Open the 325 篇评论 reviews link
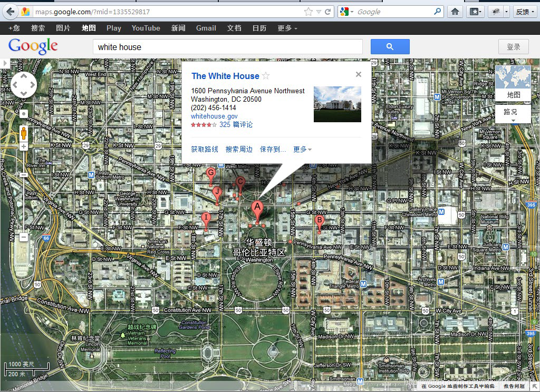This screenshot has height=392, width=540. 236,124
